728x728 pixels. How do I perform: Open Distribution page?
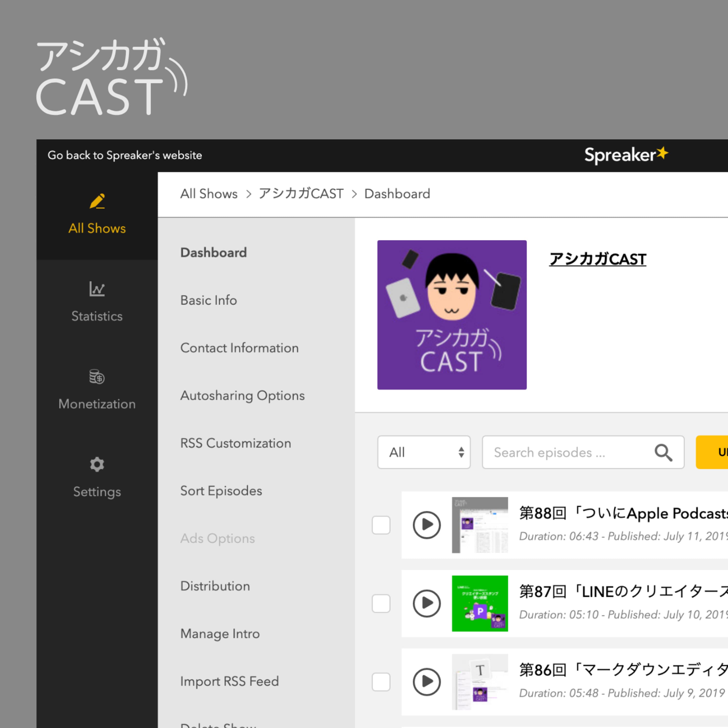coord(215,586)
